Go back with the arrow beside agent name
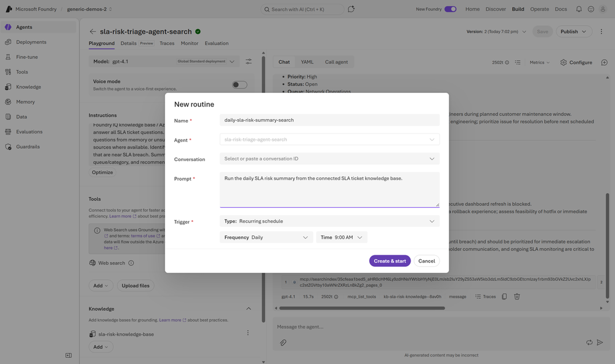The width and height of the screenshot is (615, 364). point(92,31)
